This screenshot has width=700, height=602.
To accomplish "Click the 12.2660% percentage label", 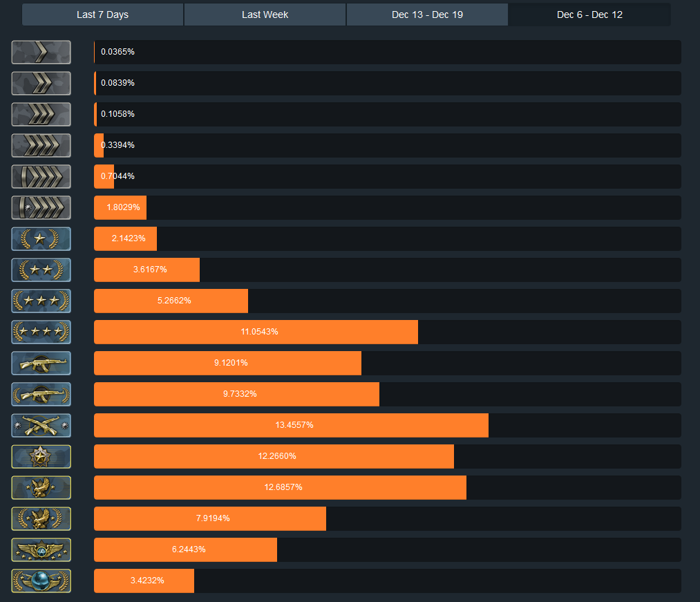I will point(277,456).
